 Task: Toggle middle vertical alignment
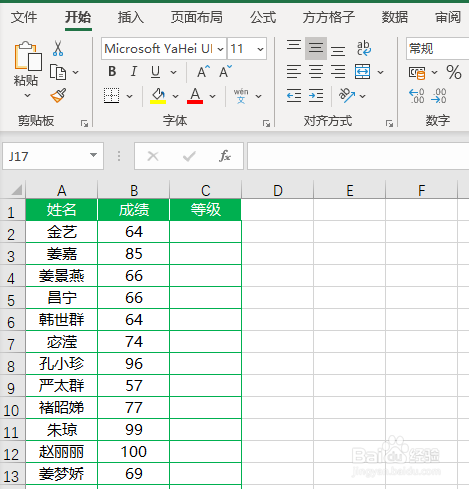coord(316,49)
